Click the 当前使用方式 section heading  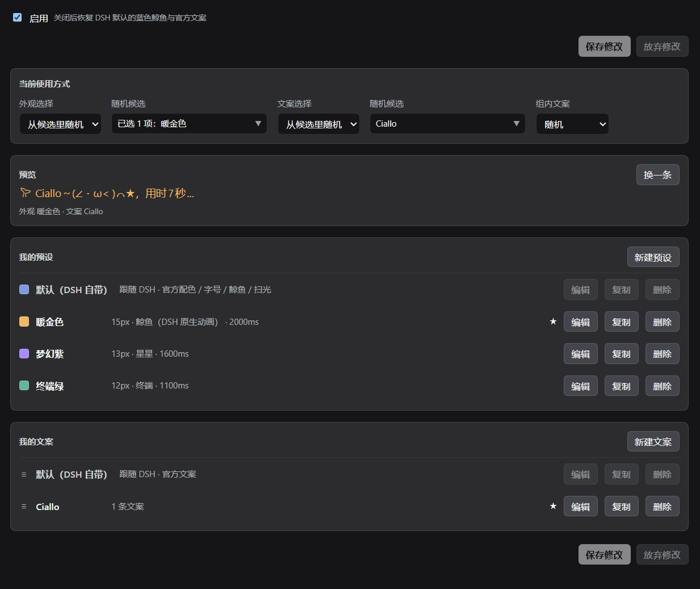pos(44,83)
